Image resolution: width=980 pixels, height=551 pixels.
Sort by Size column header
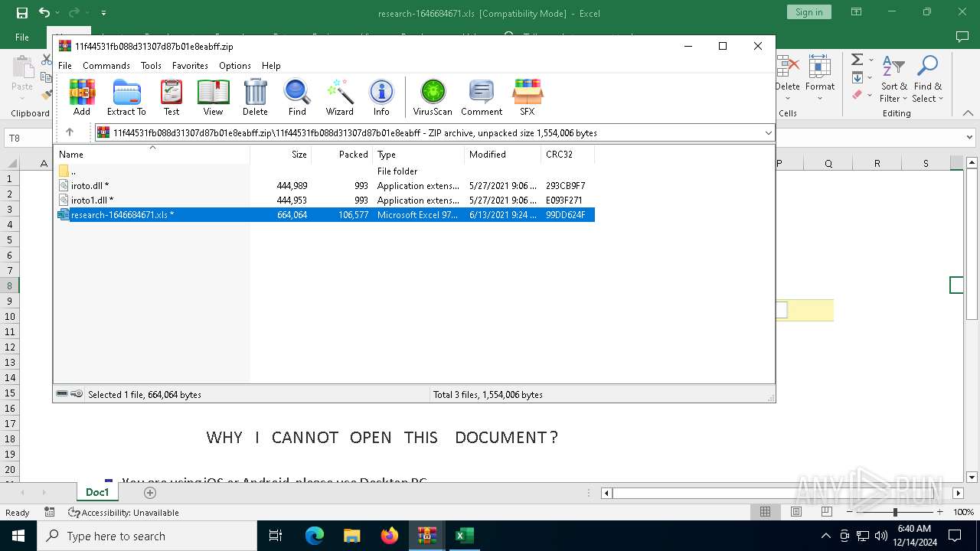click(x=280, y=154)
